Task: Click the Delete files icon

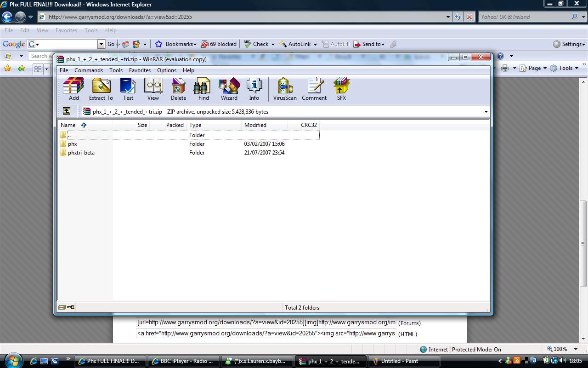Action: point(178,89)
